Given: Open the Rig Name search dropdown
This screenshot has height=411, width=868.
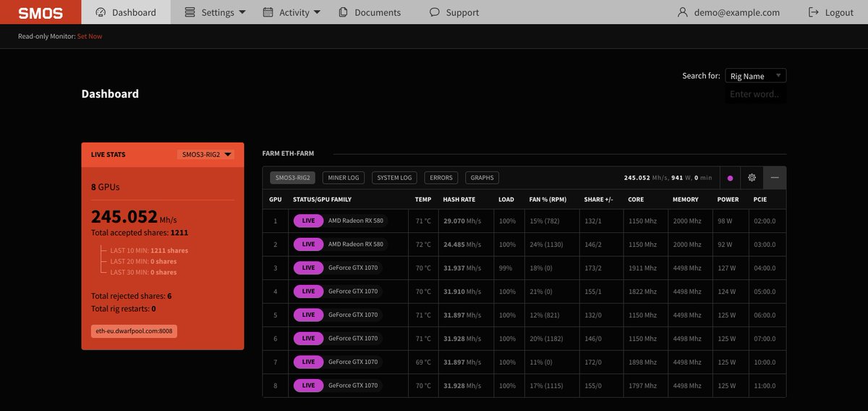Looking at the screenshot, I should click(x=755, y=75).
